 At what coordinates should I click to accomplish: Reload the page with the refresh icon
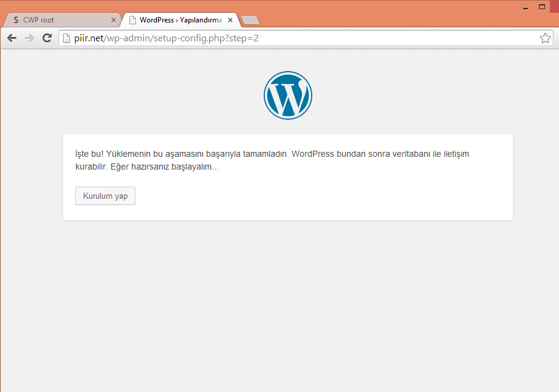click(x=47, y=38)
